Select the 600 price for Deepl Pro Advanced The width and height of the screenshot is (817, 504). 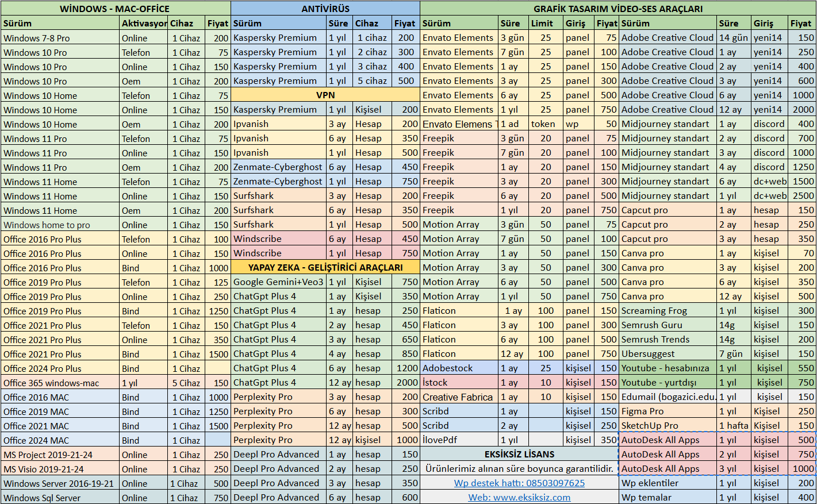click(x=406, y=497)
